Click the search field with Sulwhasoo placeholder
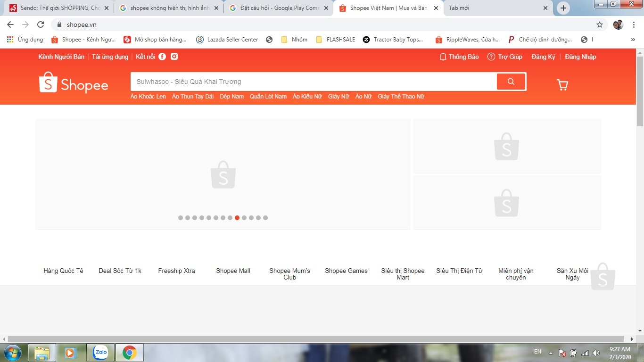Image resolution: width=644 pixels, height=362 pixels. pyautogui.click(x=314, y=82)
